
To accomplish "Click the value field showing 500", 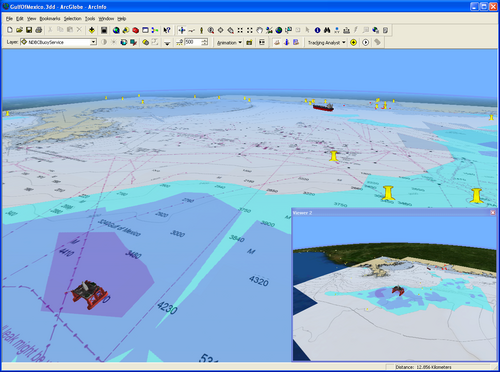I will coord(193,42).
